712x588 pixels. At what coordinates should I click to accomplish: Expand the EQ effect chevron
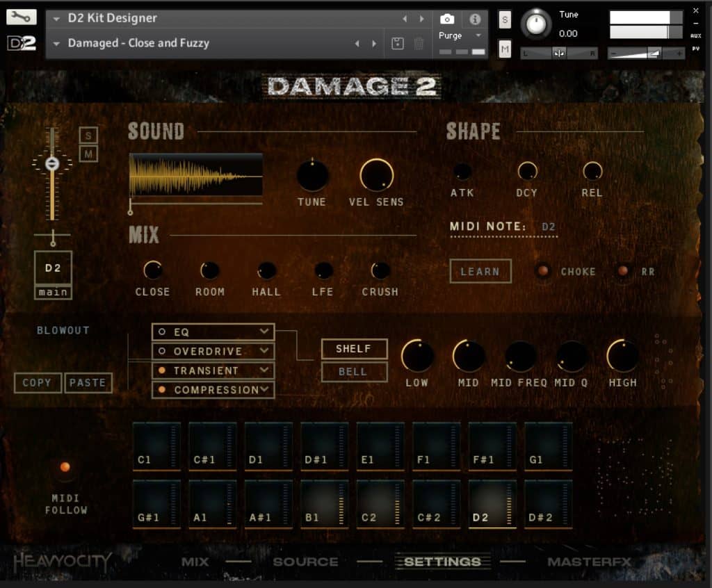click(264, 332)
